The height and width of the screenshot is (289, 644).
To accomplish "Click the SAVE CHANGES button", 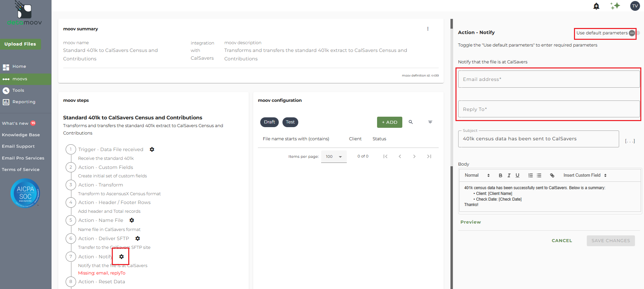I will pos(611,241).
